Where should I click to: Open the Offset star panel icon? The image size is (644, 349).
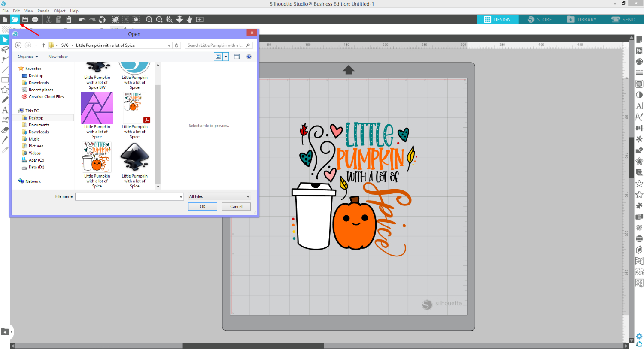coord(639,161)
